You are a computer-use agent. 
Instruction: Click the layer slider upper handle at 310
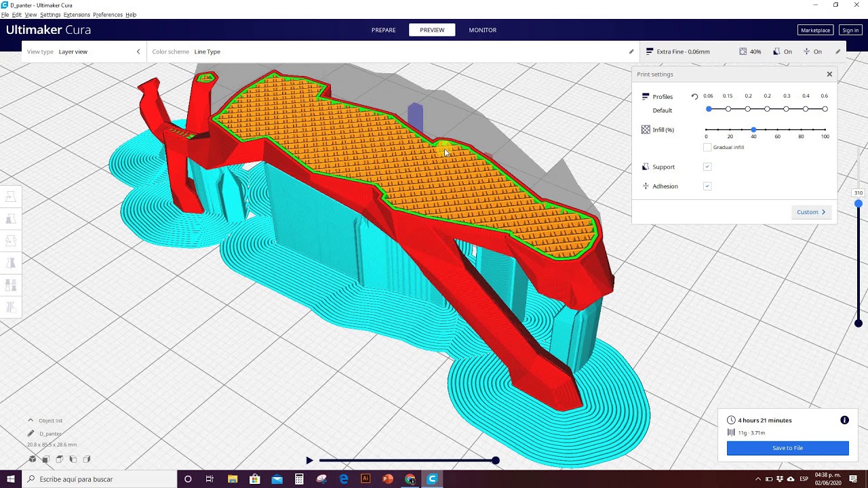(x=859, y=203)
